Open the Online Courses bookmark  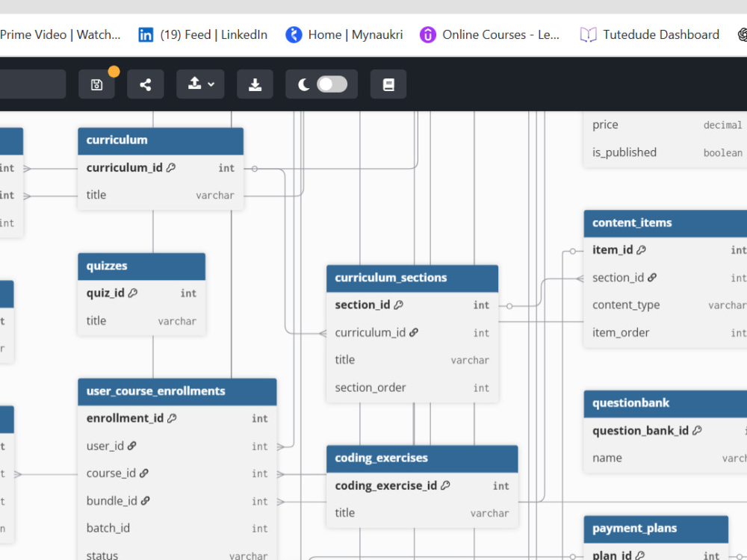click(490, 34)
